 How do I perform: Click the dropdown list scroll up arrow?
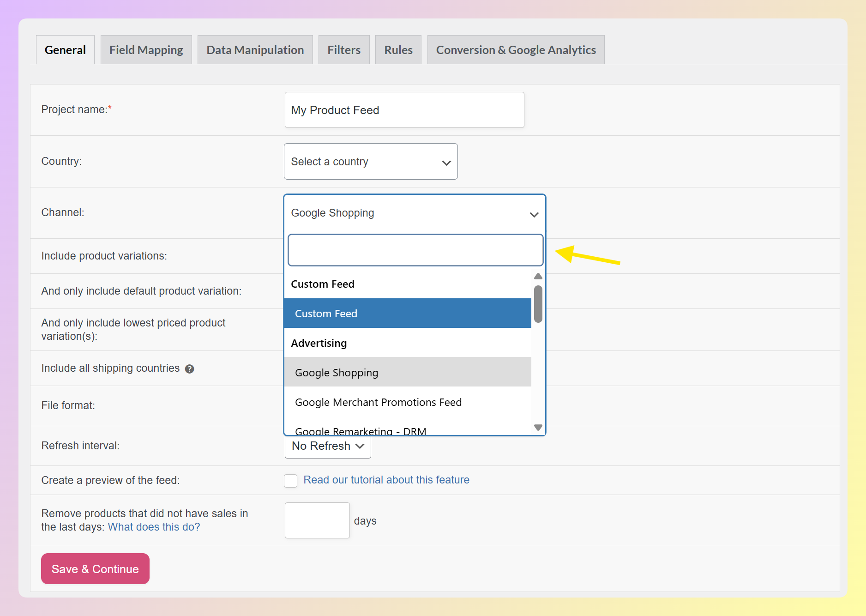pos(538,276)
